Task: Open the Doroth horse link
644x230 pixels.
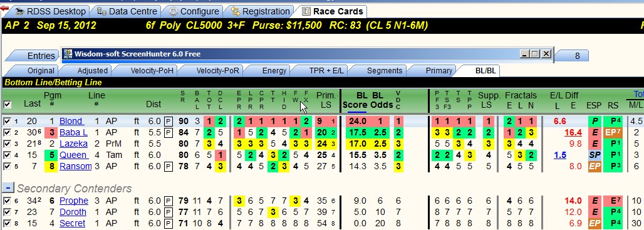Action: pos(73,212)
